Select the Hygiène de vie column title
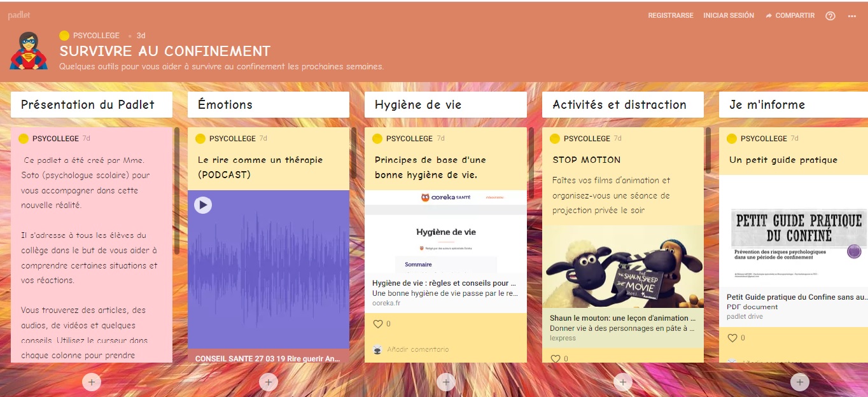This screenshot has height=397, width=868. [418, 105]
